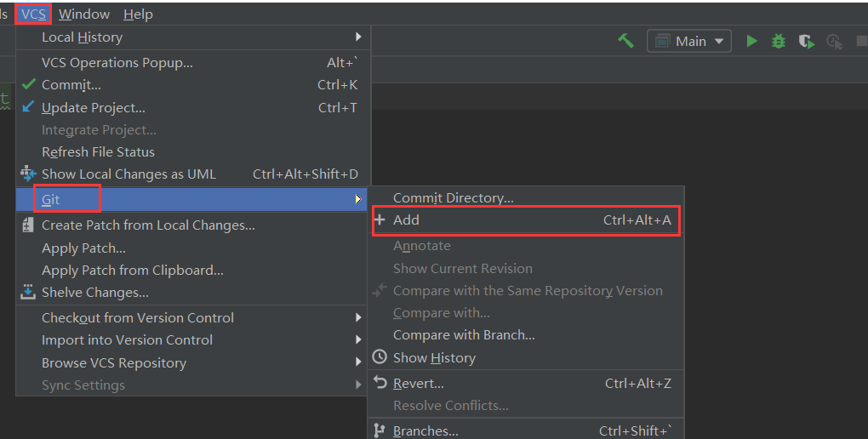Select Show History entry
The height and width of the screenshot is (439, 868).
(x=526, y=357)
